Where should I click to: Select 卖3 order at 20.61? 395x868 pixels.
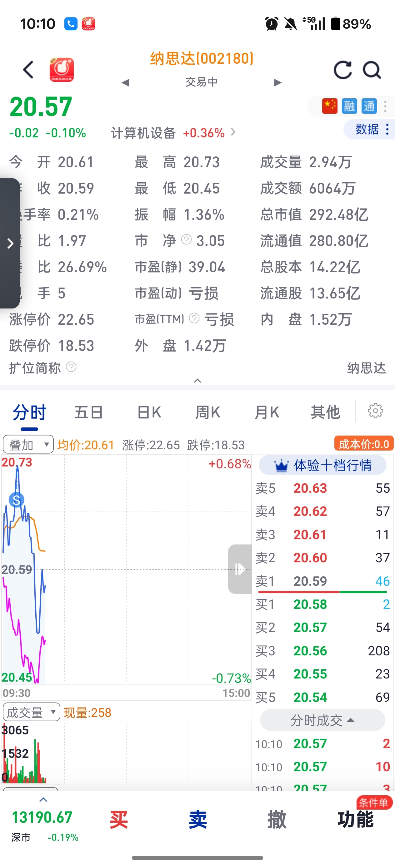pyautogui.click(x=322, y=535)
